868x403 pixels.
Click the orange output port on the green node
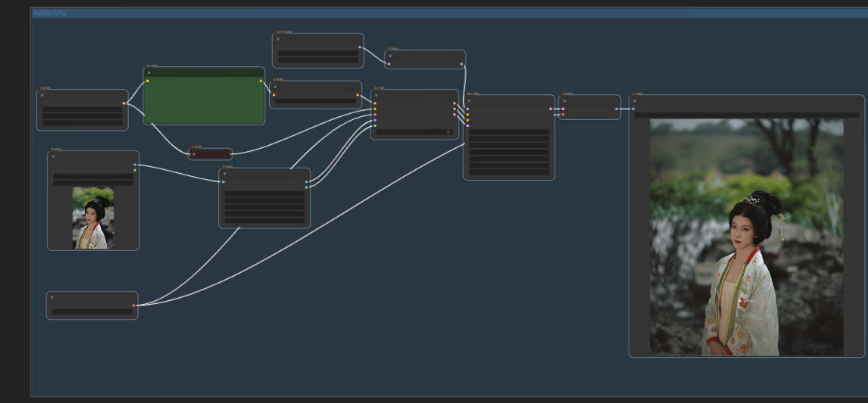[x=260, y=80]
